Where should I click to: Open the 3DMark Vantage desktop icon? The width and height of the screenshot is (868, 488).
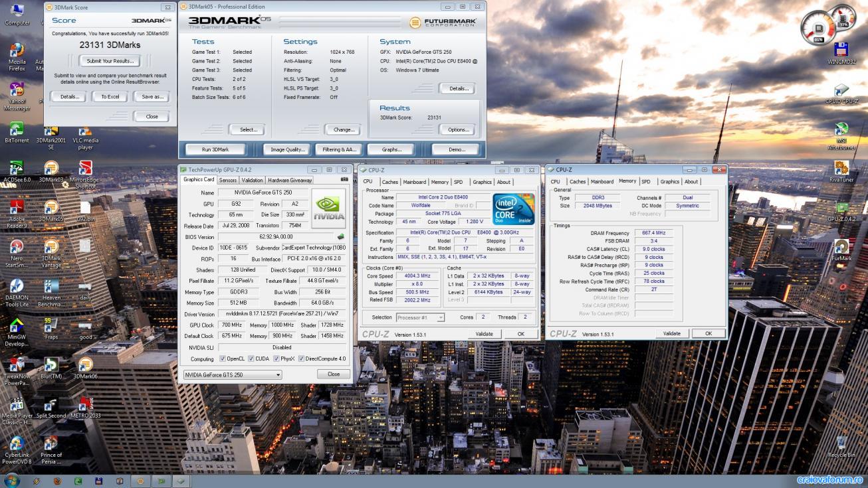(51, 253)
